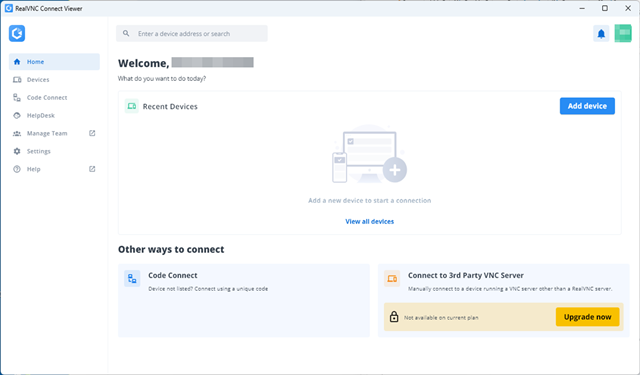Click the external link icon beside Help

pyautogui.click(x=92, y=169)
